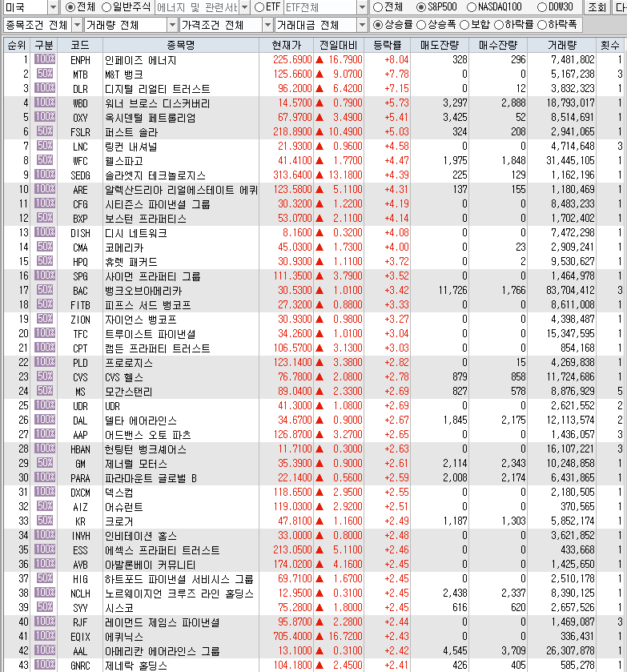
Task: Open the 에너지 및 관련서비스 sector dropdown
Action: click(x=244, y=7)
